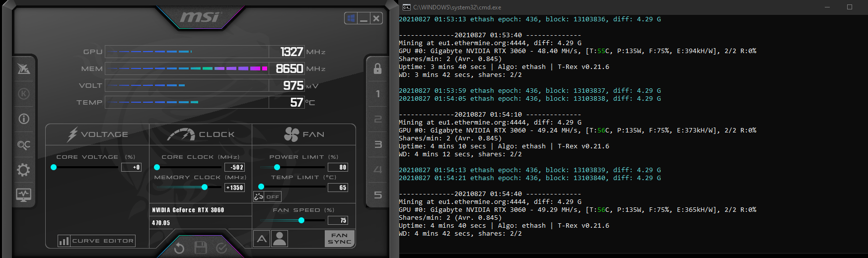868x258 pixels.
Task: Click the cmd.exe window title bar icon
Action: click(x=407, y=7)
